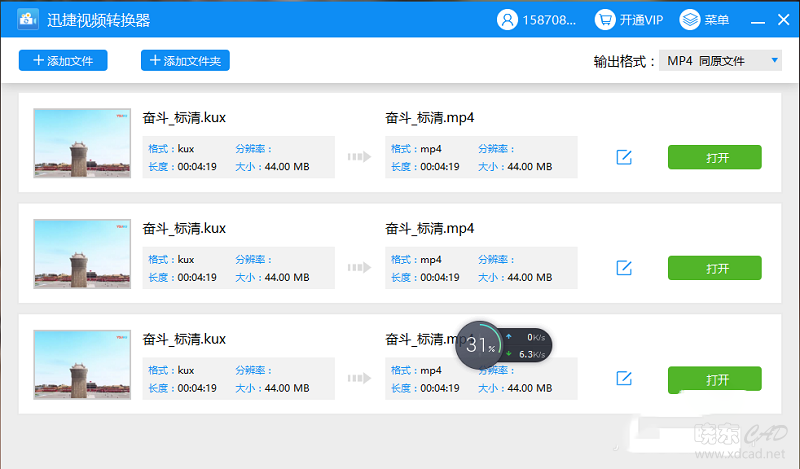Click output 大小: 44.00 MB in third row
This screenshot has width=800, height=469.
point(515,388)
